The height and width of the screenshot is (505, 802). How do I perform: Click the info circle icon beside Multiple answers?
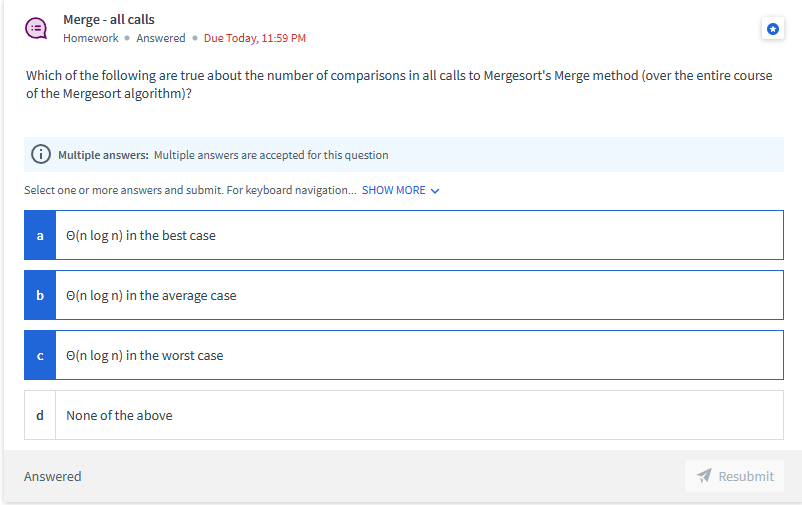pyautogui.click(x=41, y=154)
